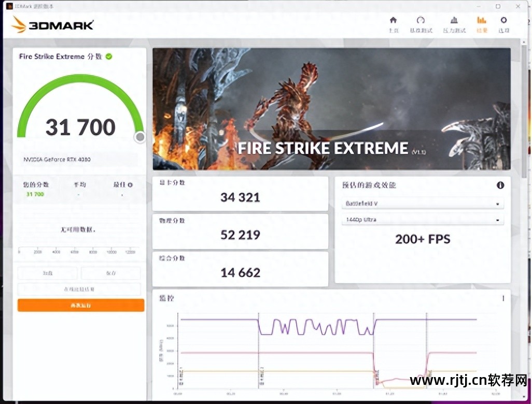Click green validation checkmark beside Fire Strike Extreme
Viewport: 532px width, 404px height.
(109, 56)
